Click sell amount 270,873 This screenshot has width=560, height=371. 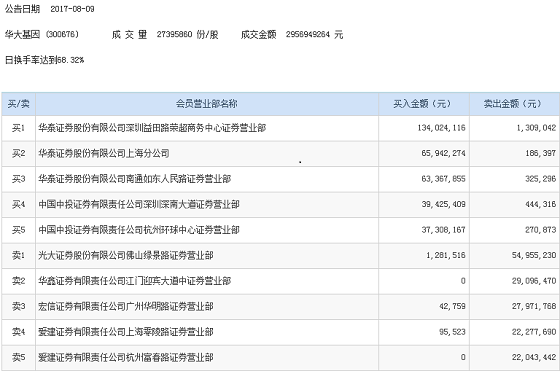pos(541,230)
